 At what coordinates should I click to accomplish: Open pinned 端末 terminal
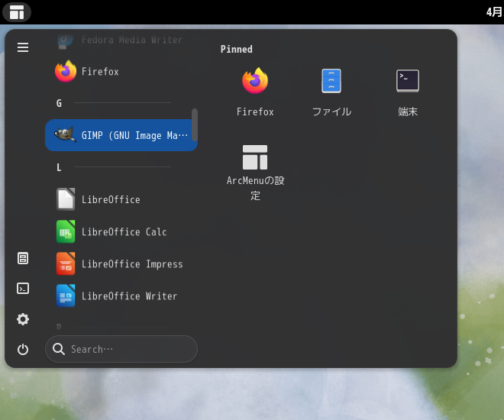point(408,92)
